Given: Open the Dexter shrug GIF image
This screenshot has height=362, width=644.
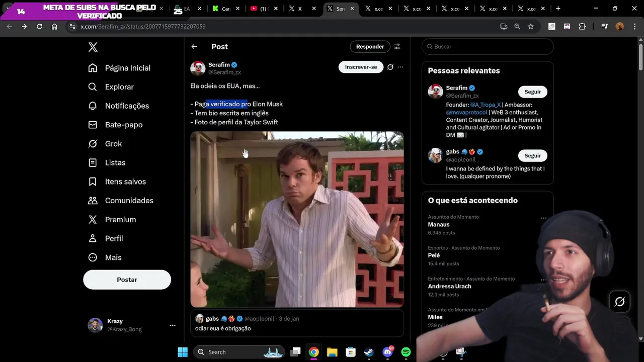Looking at the screenshot, I should tap(297, 219).
